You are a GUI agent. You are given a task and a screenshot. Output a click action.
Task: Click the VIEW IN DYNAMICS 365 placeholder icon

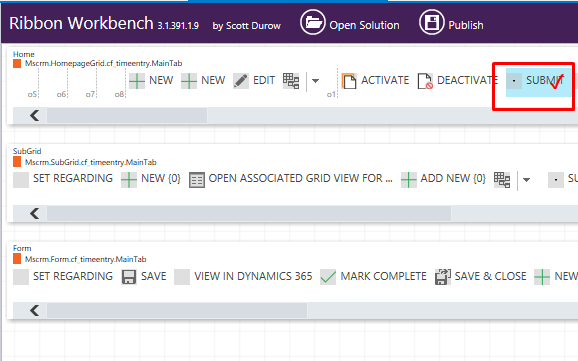coord(182,277)
